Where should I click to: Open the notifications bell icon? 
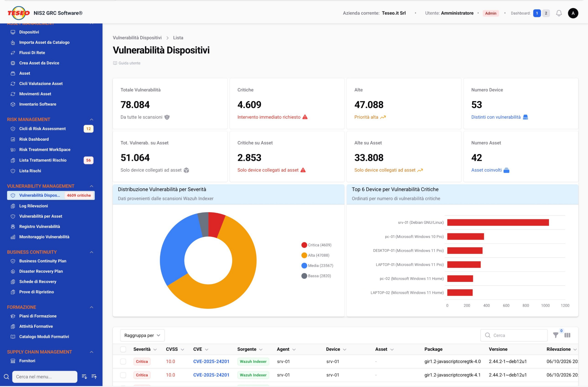tap(559, 13)
